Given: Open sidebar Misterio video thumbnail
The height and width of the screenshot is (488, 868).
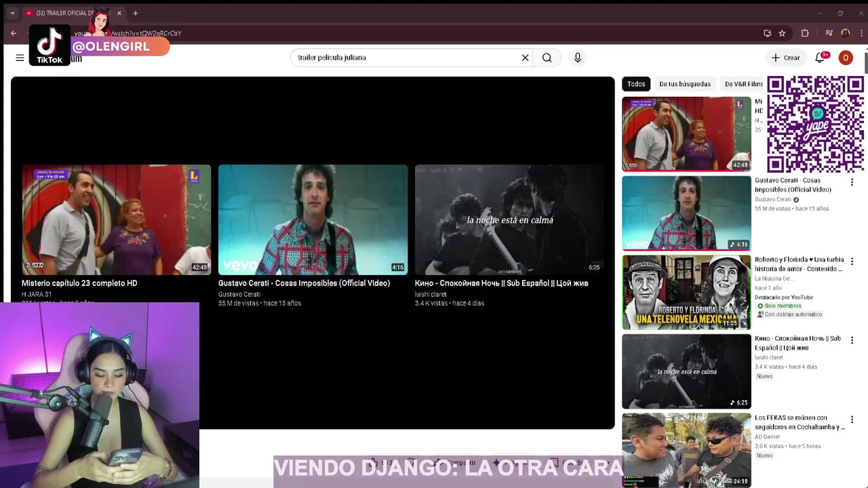Looking at the screenshot, I should [x=686, y=134].
